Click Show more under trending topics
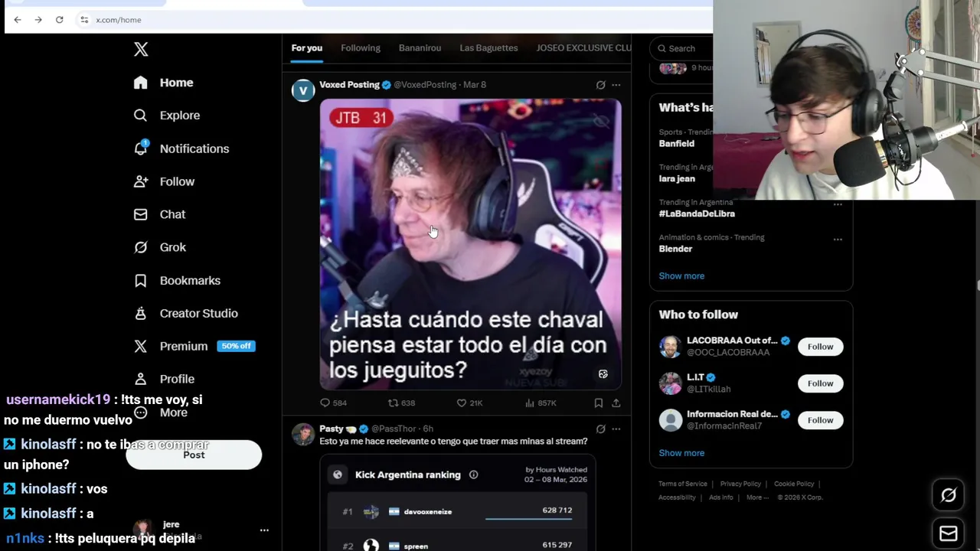Viewport: 980px width, 551px height. coord(681,276)
